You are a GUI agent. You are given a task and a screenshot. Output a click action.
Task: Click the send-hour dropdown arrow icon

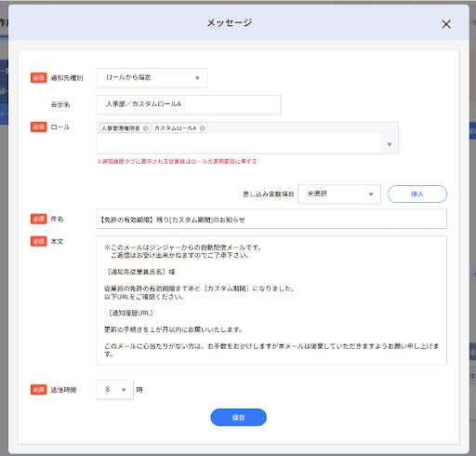pyautogui.click(x=124, y=390)
